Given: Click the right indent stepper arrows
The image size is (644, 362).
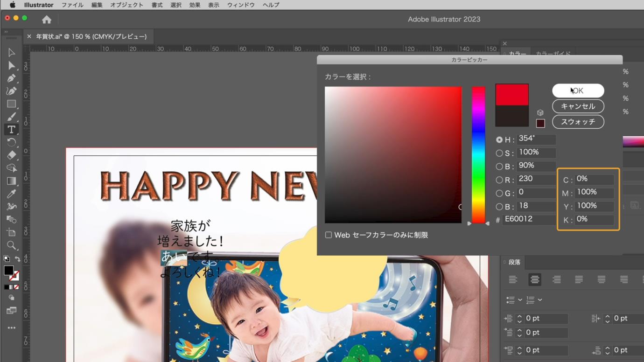Looking at the screenshot, I should pos(607,319).
